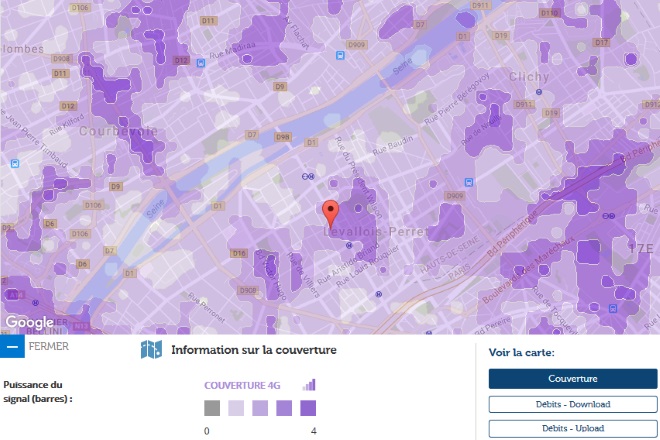Click the Rue Aristide Briand label
This screenshot has width=660, height=440.
[348, 263]
